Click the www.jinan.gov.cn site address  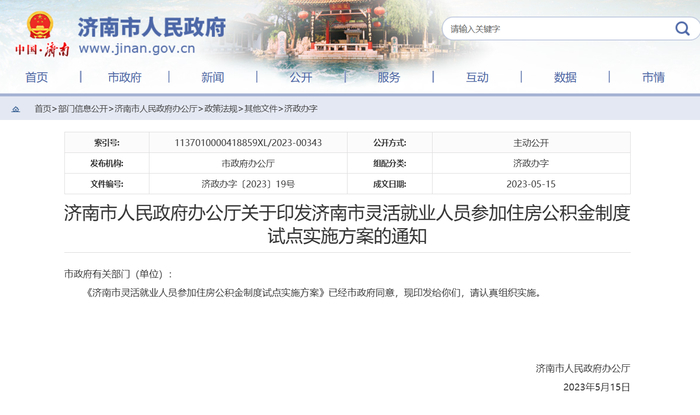tap(137, 48)
